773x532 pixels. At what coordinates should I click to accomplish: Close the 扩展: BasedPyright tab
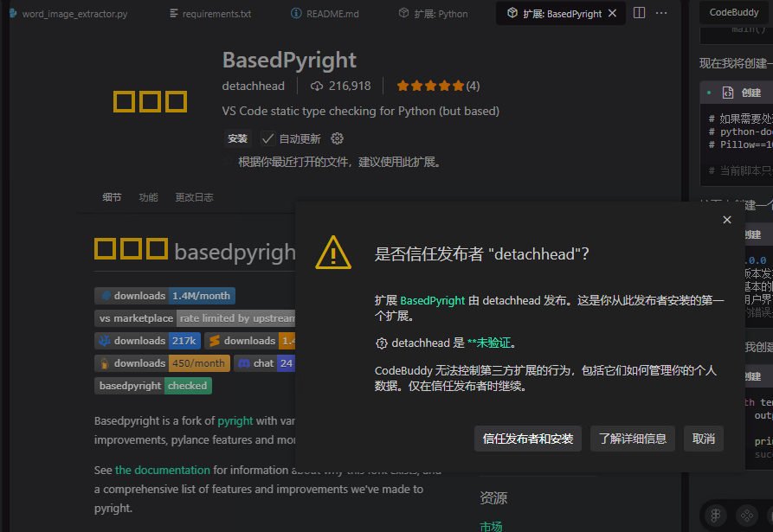(612, 13)
